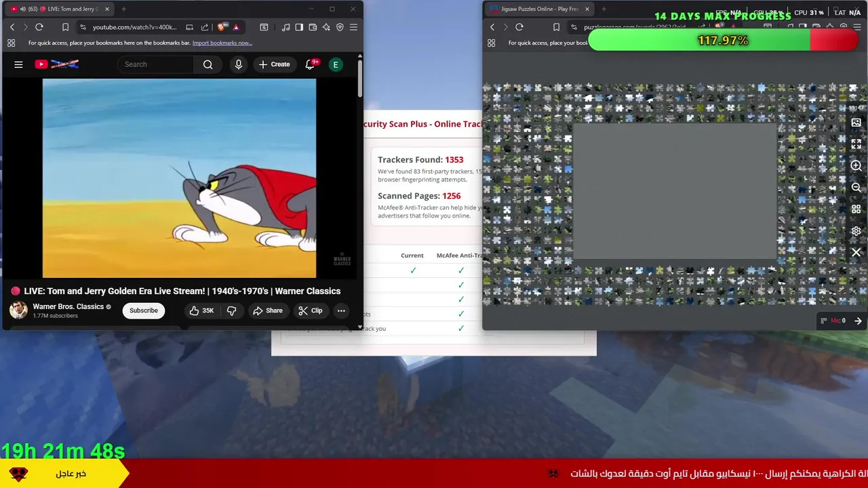This screenshot has height=488, width=868.
Task: Click the Tom and Jerry video player
Action: click(x=179, y=178)
